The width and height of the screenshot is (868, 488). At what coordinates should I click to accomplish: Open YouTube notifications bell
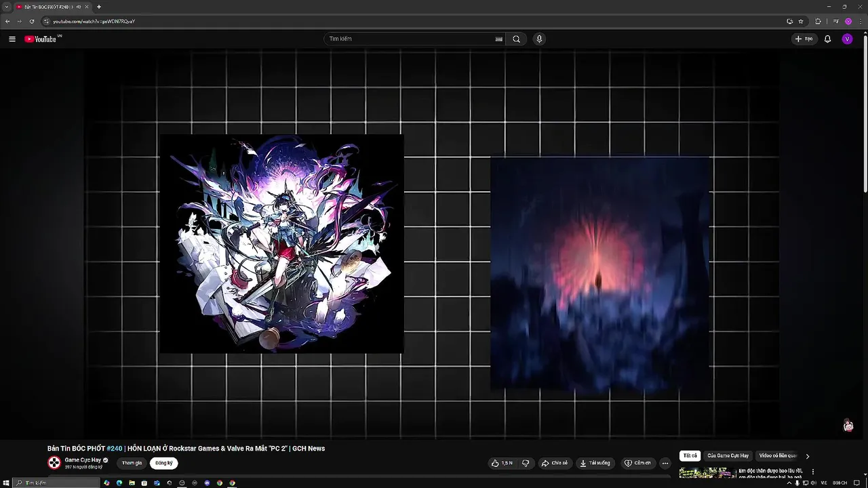pos(827,39)
